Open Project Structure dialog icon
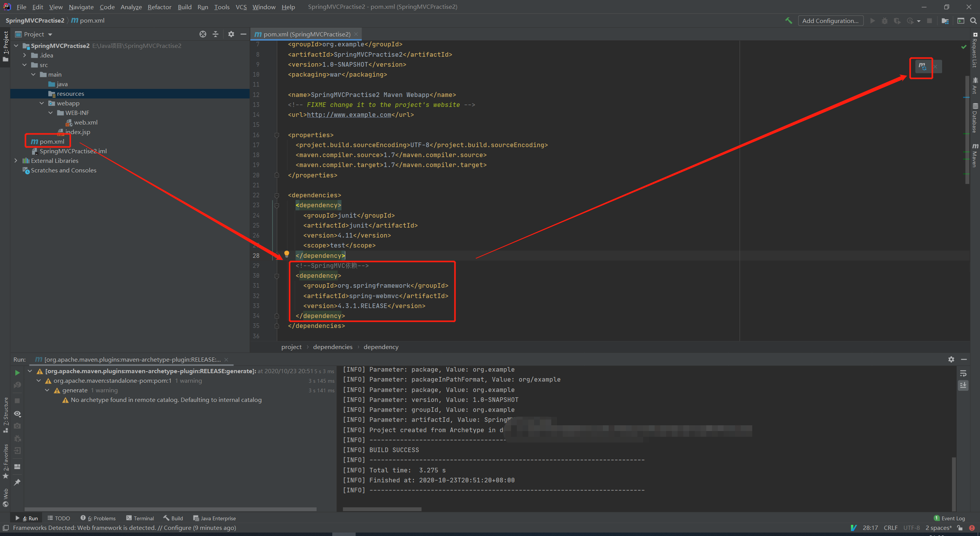 (x=945, y=21)
